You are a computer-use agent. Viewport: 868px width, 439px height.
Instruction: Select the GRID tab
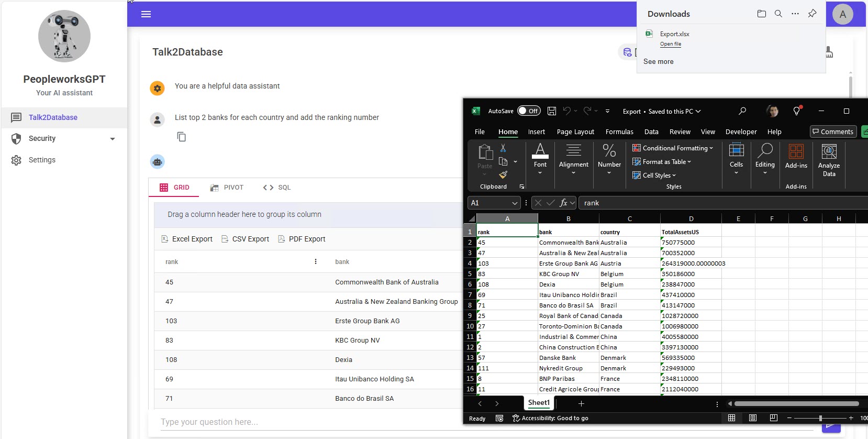tap(174, 188)
